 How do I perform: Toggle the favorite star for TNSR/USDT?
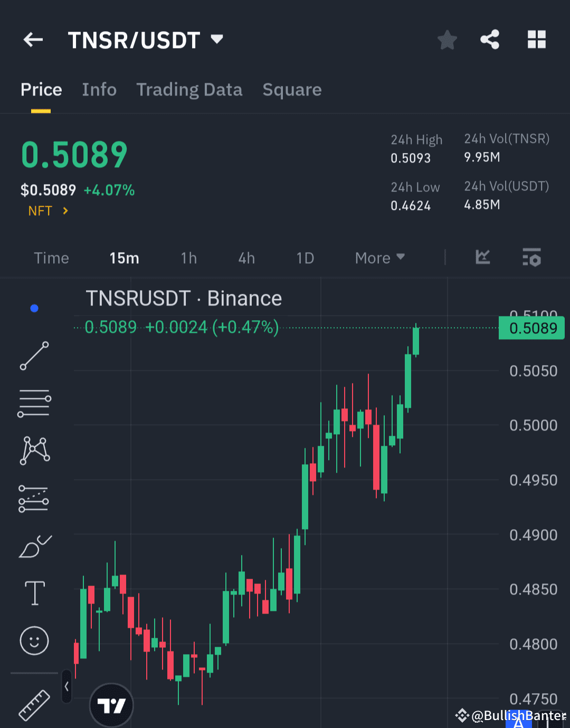447,40
